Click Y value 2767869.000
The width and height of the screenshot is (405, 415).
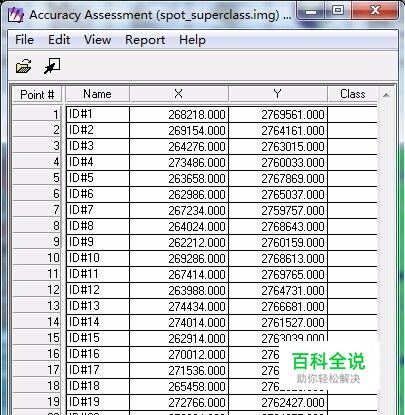(278, 178)
